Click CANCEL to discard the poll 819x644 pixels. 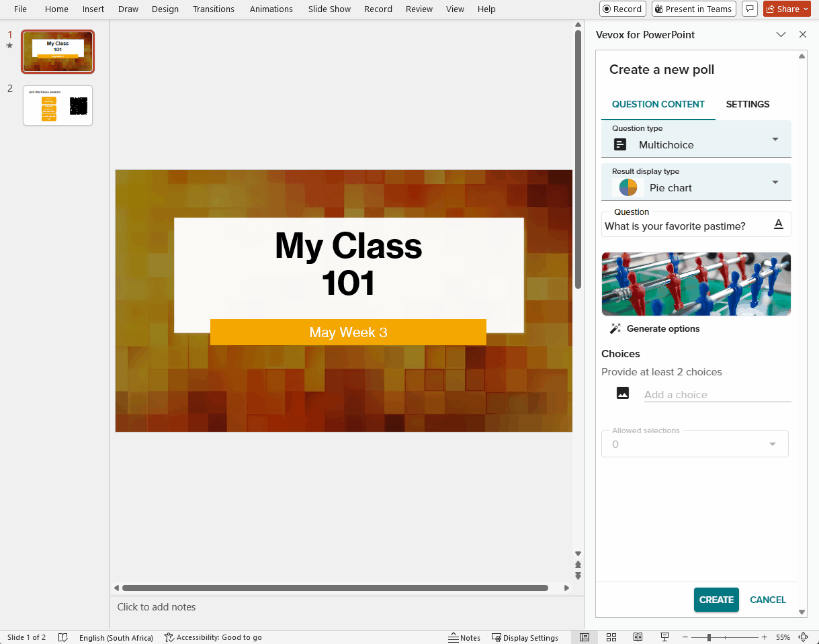coord(767,600)
